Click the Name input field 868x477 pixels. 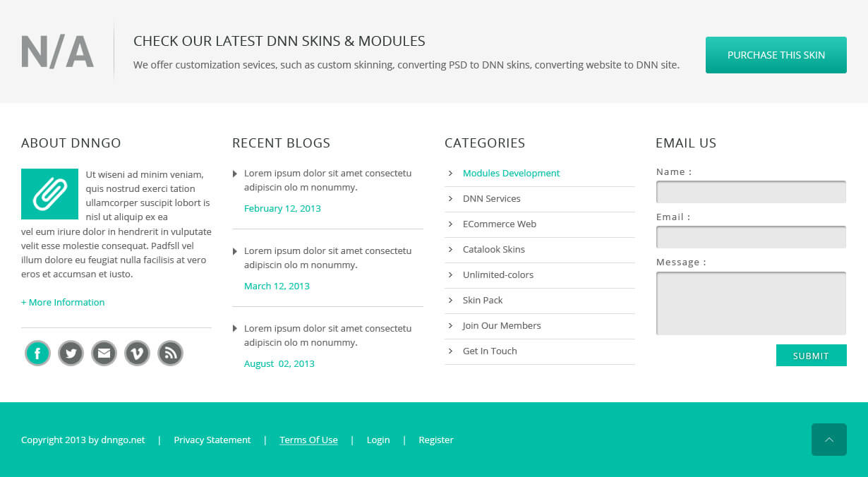(x=751, y=192)
